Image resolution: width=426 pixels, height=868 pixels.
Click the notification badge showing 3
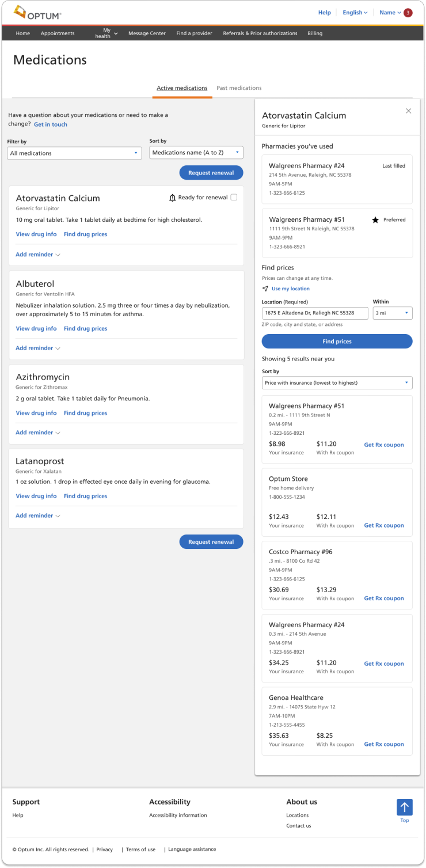[408, 13]
